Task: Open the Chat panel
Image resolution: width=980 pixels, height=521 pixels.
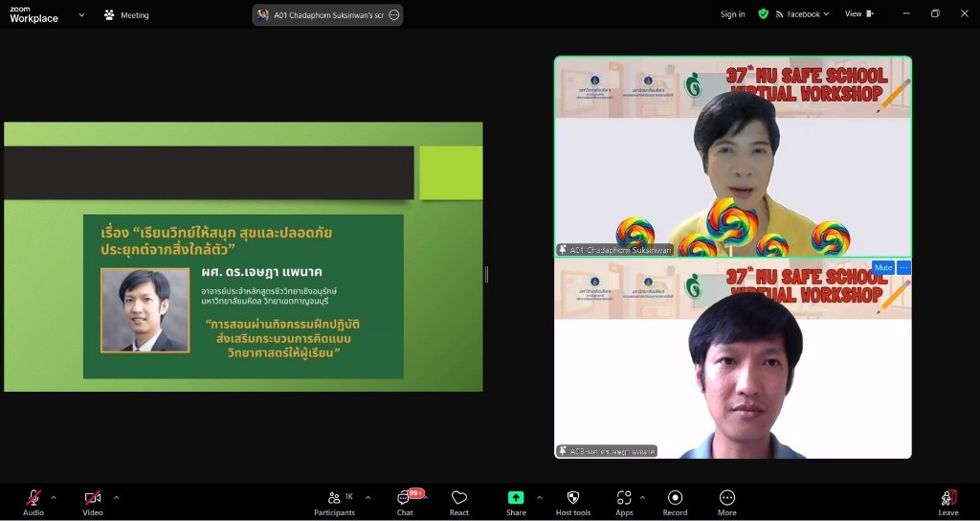Action: (x=405, y=503)
